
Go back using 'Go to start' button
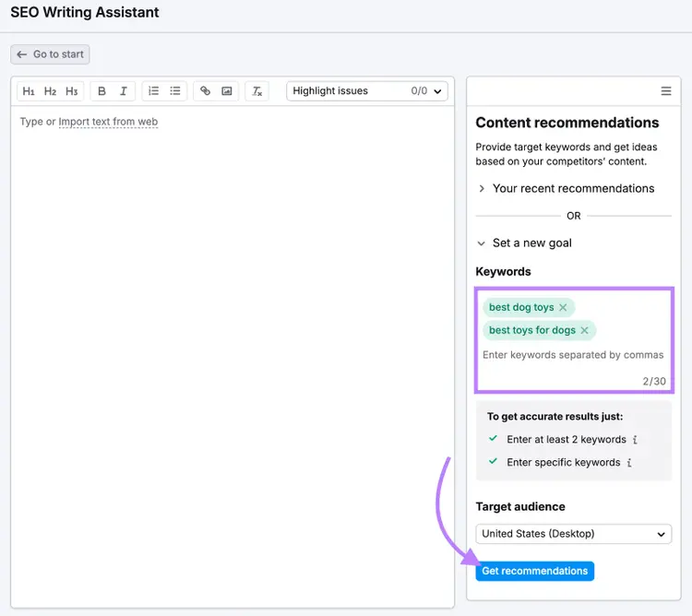point(51,54)
